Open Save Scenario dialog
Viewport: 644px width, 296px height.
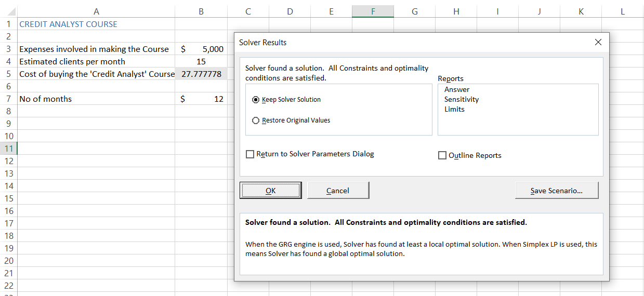coord(556,191)
